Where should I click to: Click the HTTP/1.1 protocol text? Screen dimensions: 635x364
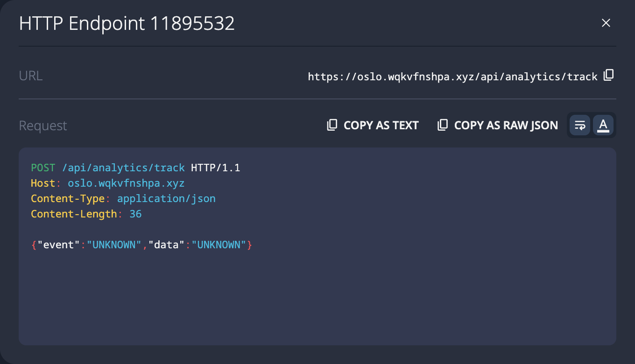pos(215,168)
